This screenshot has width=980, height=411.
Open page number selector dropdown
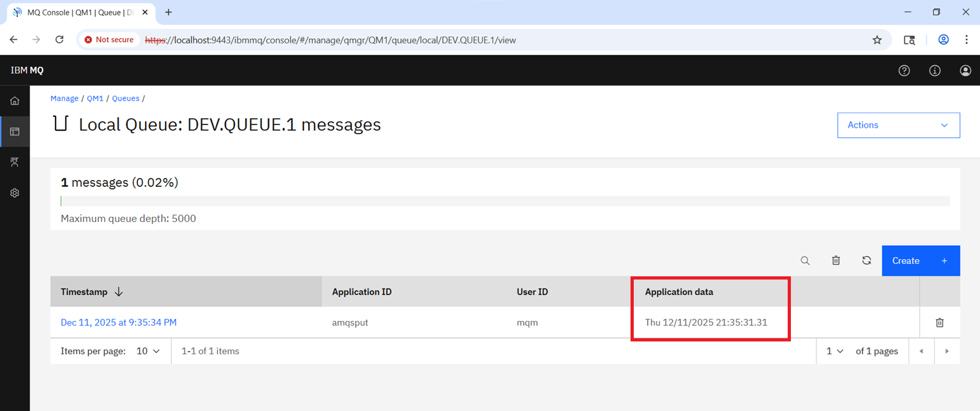835,351
